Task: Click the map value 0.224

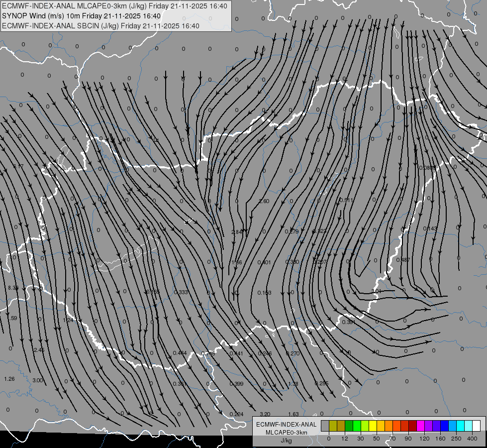Action: (x=236, y=414)
